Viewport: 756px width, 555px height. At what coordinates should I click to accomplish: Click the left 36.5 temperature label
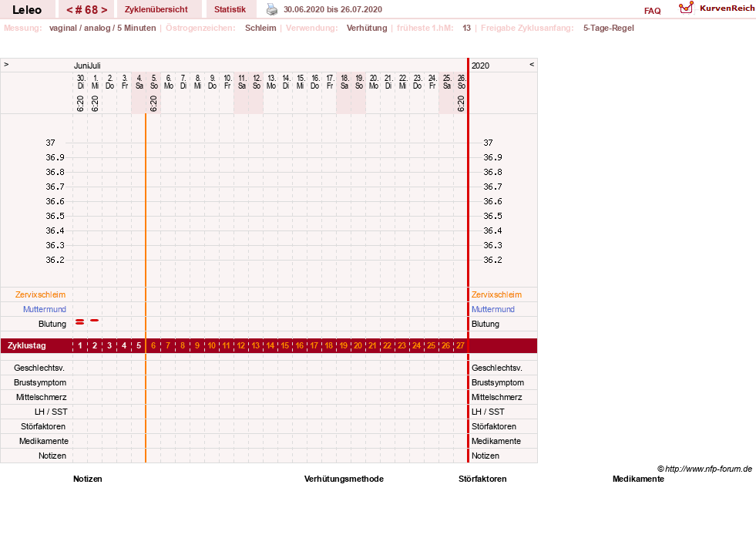tap(55, 216)
